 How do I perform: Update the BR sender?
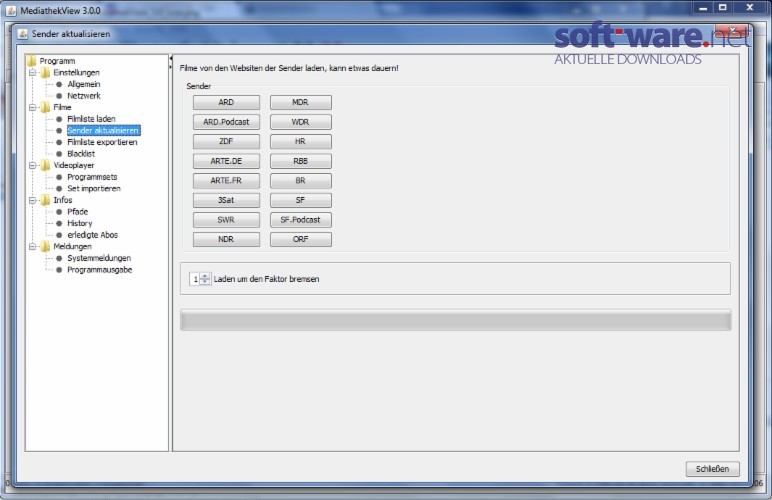tap(300, 181)
